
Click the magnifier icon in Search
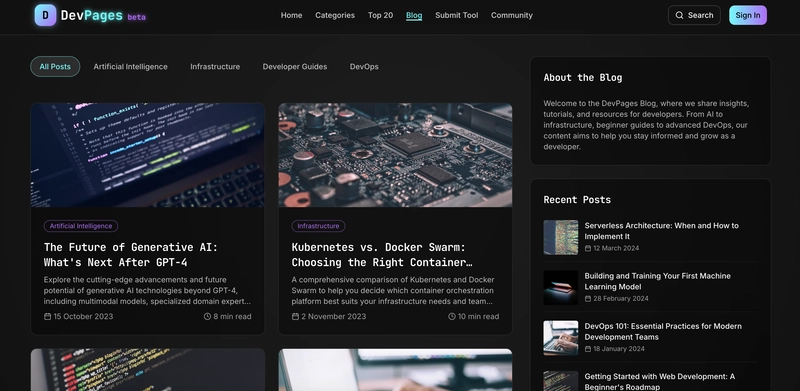click(x=679, y=15)
